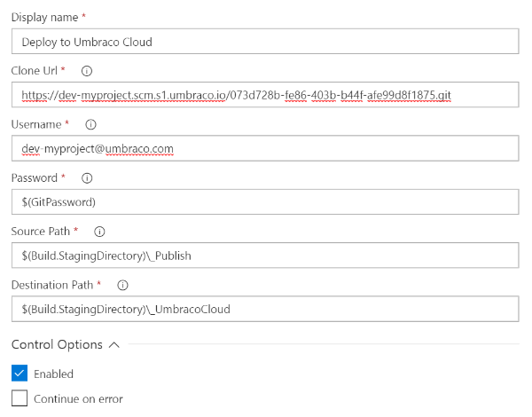Image resolution: width=532 pixels, height=417 pixels.
Task: Focus the Source Path input box
Action: pos(265,256)
